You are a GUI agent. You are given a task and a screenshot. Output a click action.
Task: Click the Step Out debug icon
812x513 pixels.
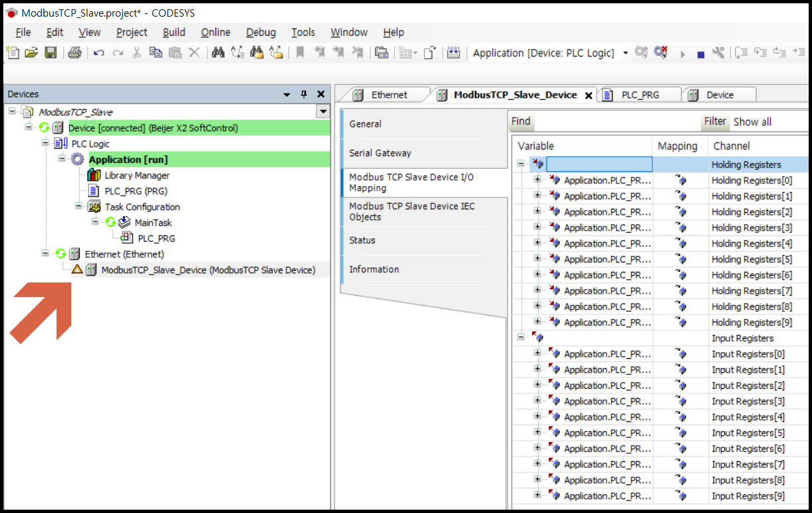click(779, 52)
